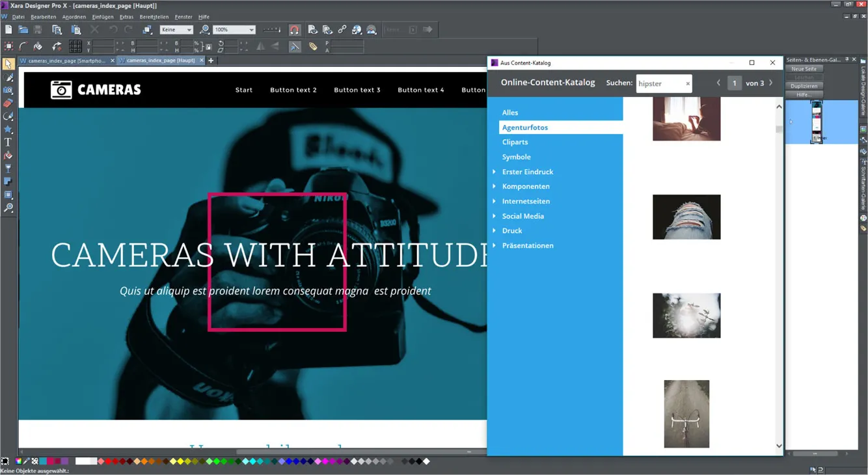The height and width of the screenshot is (475, 868).
Task: Click the Redo arrow icon
Action: click(128, 29)
